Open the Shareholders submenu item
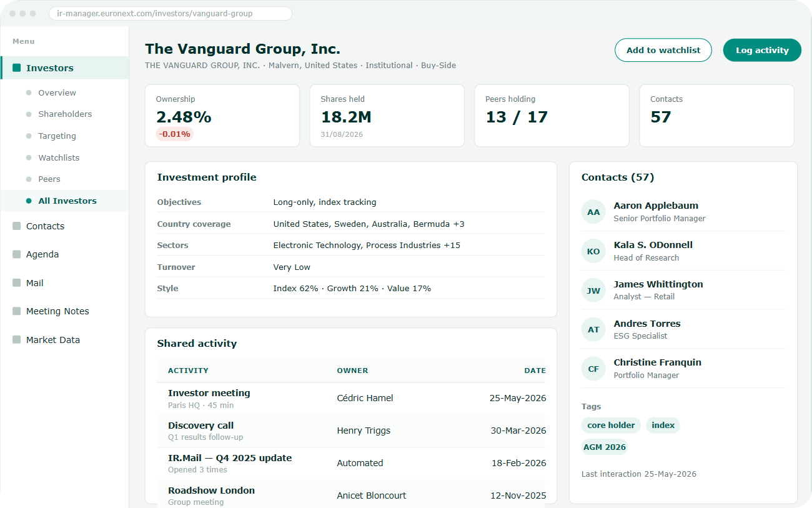 (x=64, y=114)
